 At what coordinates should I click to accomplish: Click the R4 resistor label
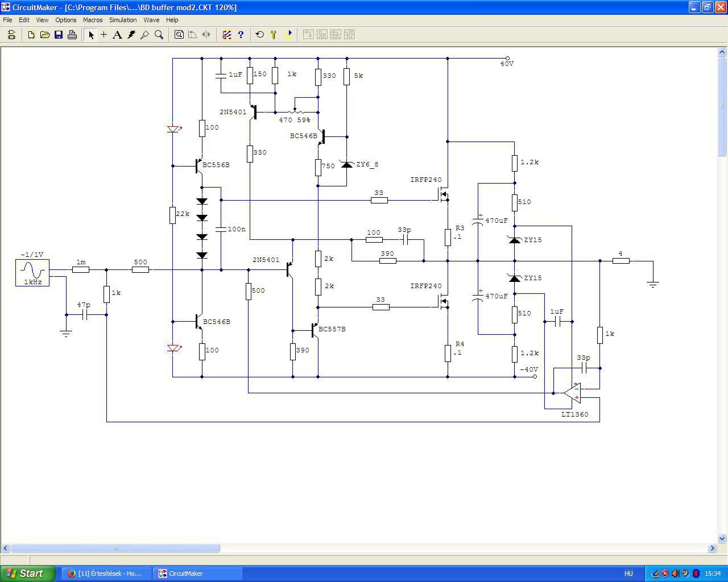pyautogui.click(x=460, y=344)
